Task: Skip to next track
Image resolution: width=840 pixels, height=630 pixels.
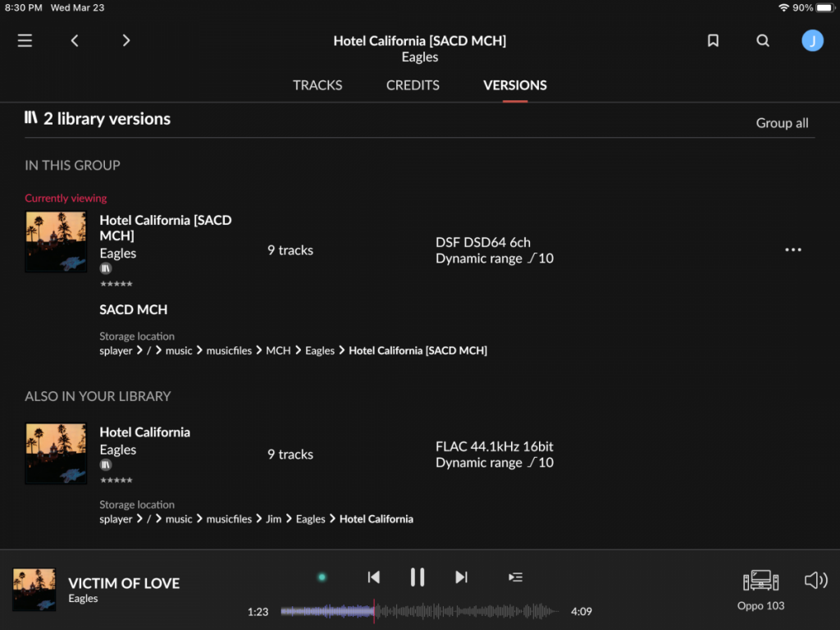Action: (x=461, y=577)
